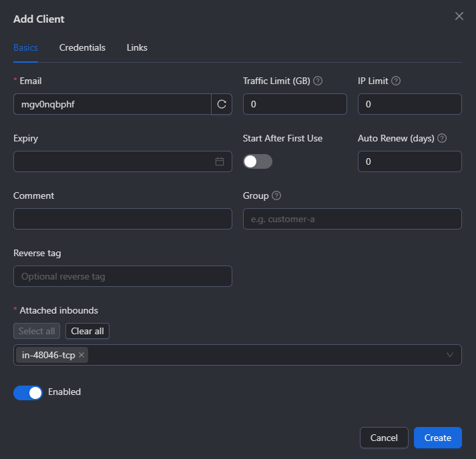Click the Auto Renew days field
This screenshot has height=459, width=476.
[x=410, y=161]
